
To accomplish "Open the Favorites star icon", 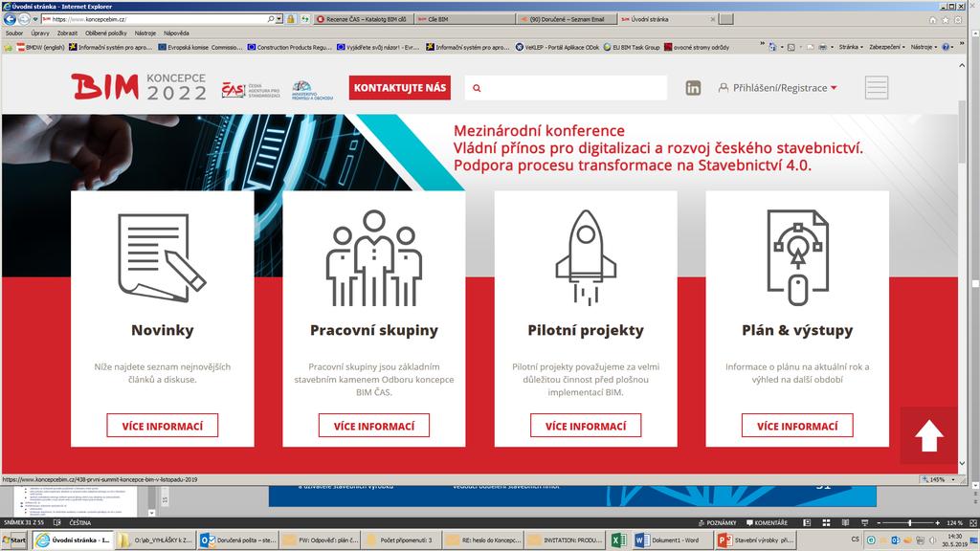I will [945, 20].
